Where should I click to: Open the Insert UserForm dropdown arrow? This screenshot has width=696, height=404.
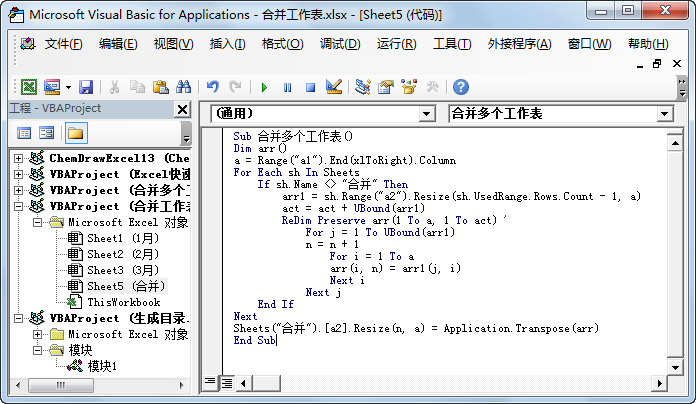68,87
